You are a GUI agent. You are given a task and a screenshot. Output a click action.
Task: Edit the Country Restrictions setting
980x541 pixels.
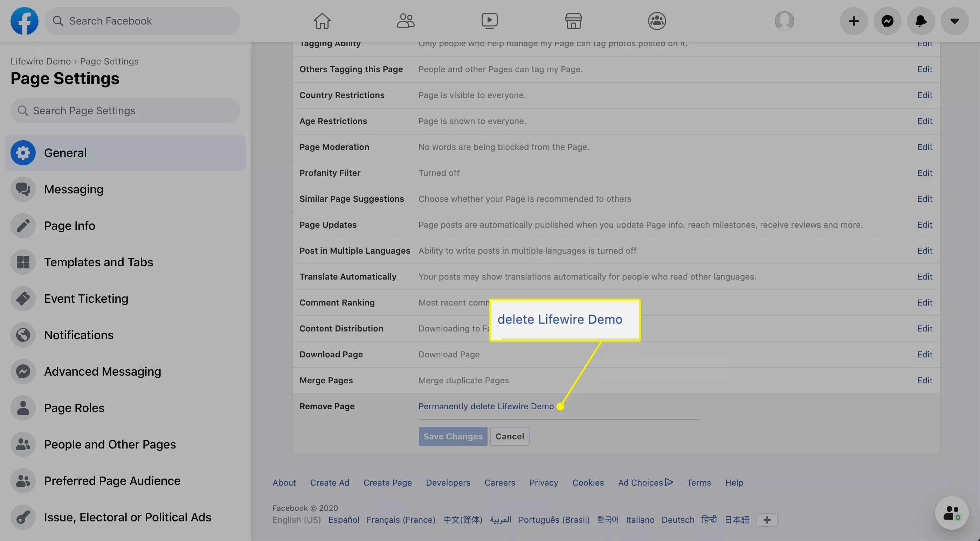[924, 95]
